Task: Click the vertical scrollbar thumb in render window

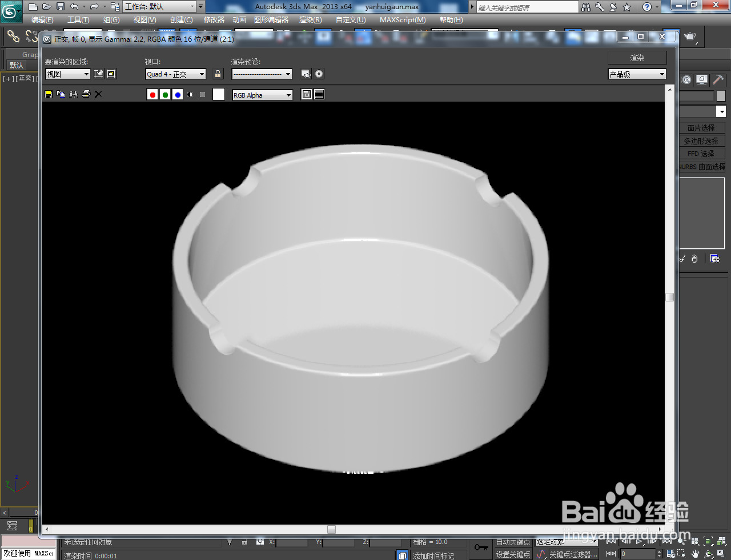Action: coord(670,297)
